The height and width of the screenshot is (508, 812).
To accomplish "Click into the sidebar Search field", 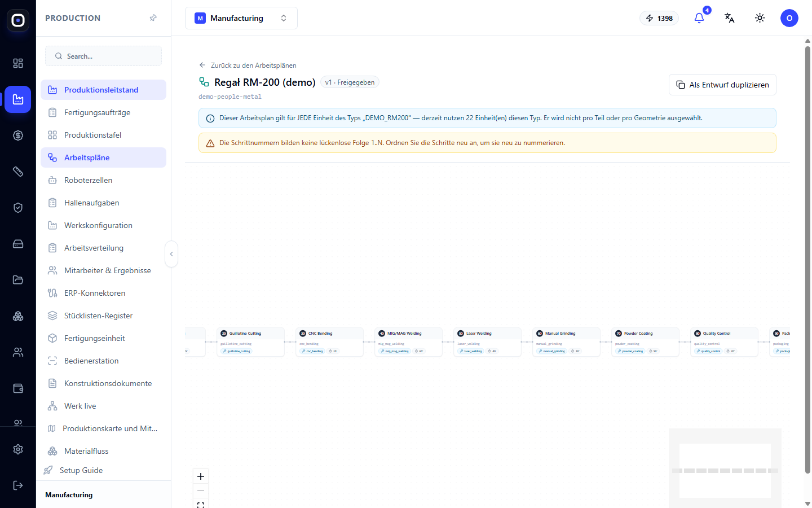I will pos(103,56).
